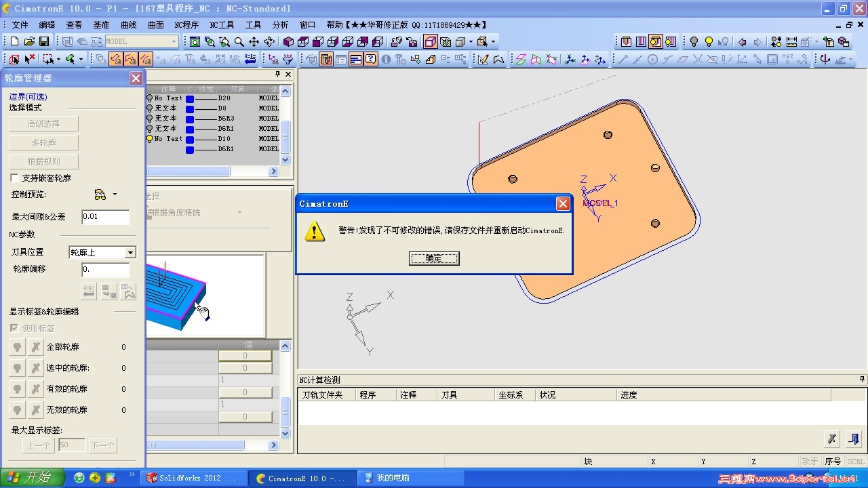Viewport: 868px width, 488px height.
Task: Click the Undo left-arrow icon
Action: [743, 42]
